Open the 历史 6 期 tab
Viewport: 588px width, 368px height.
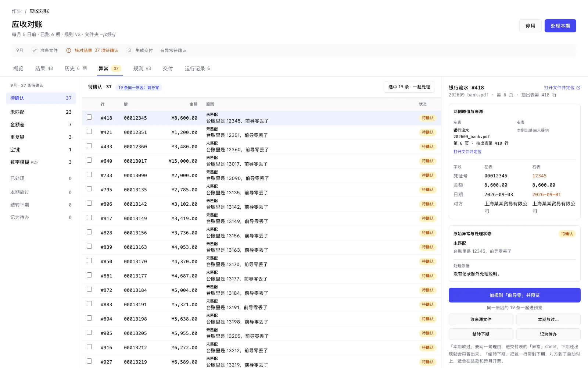tap(76, 68)
